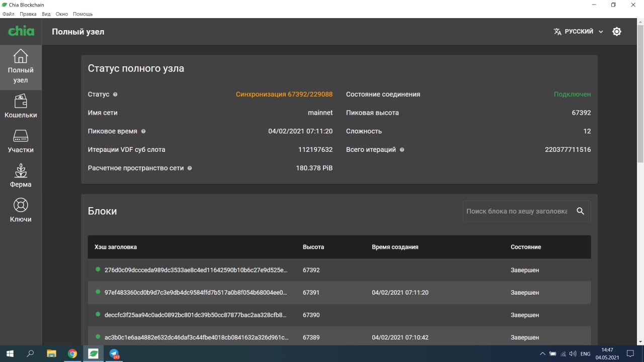Open the Файл menu
The width and height of the screenshot is (644, 362).
point(9,14)
